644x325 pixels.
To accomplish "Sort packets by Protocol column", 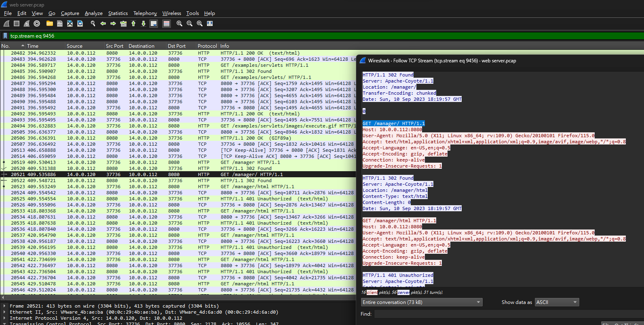I will point(207,46).
